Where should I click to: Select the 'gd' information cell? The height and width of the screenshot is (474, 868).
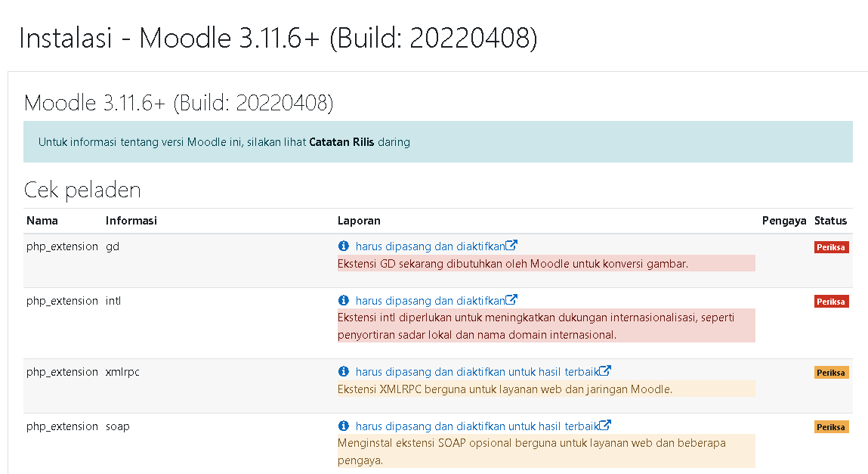[x=113, y=247]
